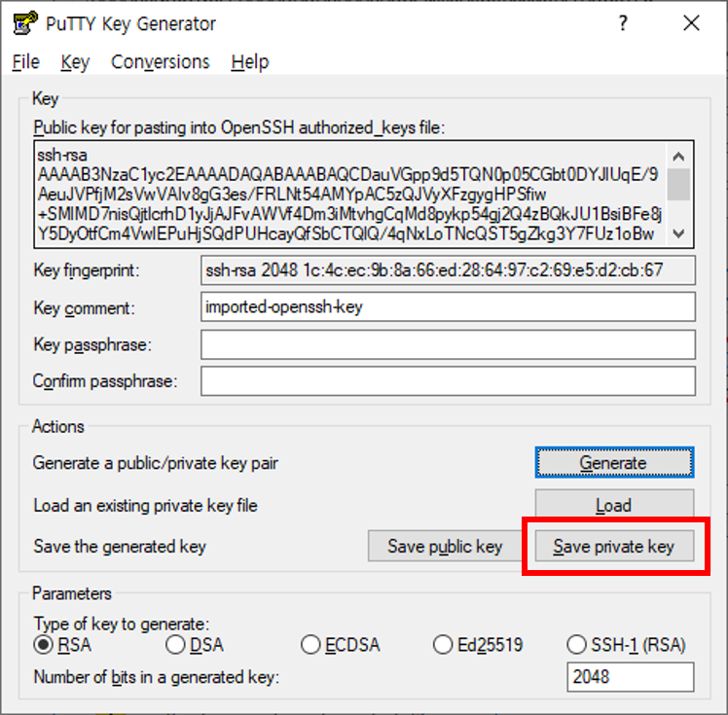Viewport: 728px width, 715px height.
Task: Select the RSA key type
Action: click(x=62, y=645)
